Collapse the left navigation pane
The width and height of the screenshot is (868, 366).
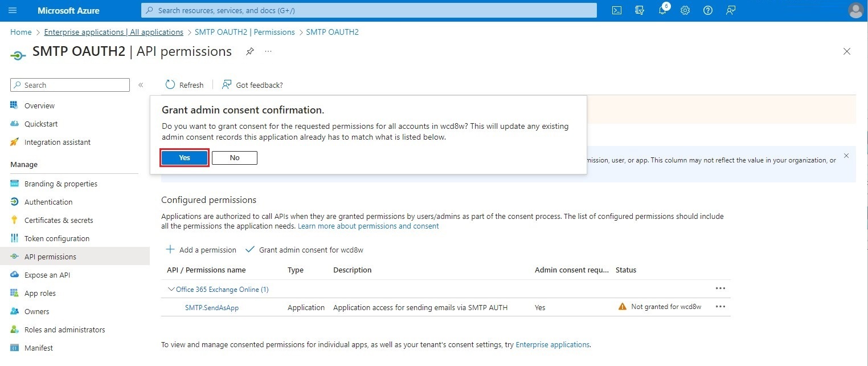[141, 84]
